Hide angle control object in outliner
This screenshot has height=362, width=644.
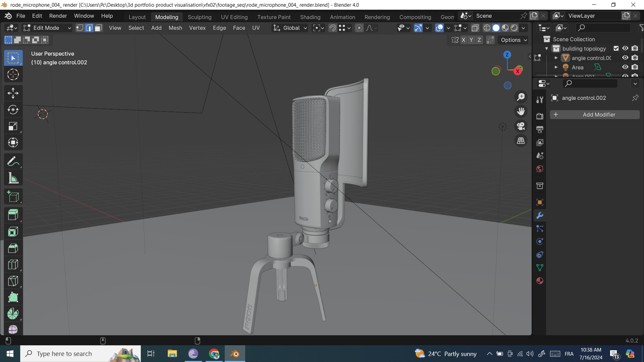click(x=625, y=58)
